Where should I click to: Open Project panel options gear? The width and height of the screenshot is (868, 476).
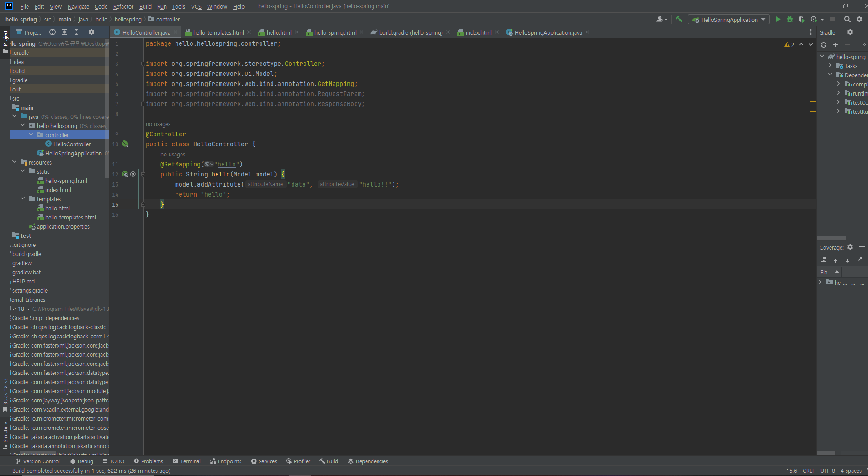(91, 32)
